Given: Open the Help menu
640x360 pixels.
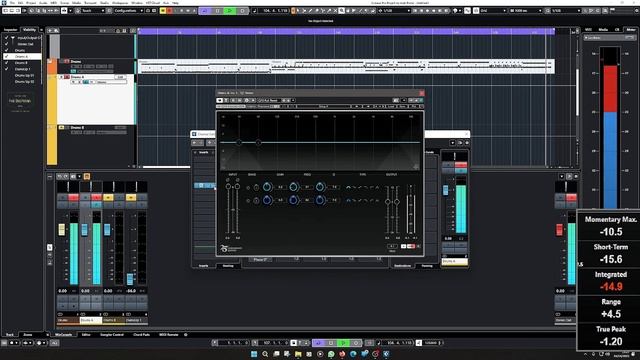Looking at the screenshot, I should 175,3.
